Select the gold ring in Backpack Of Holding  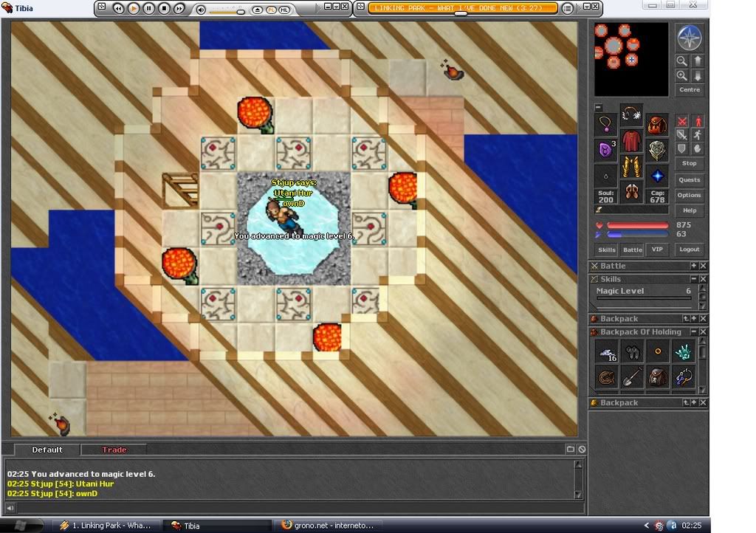pos(658,352)
